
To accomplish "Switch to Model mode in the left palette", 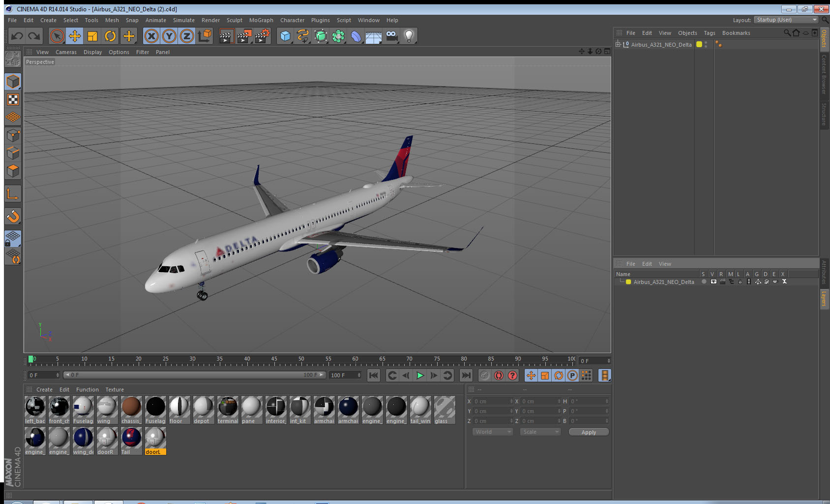I will pyautogui.click(x=13, y=82).
